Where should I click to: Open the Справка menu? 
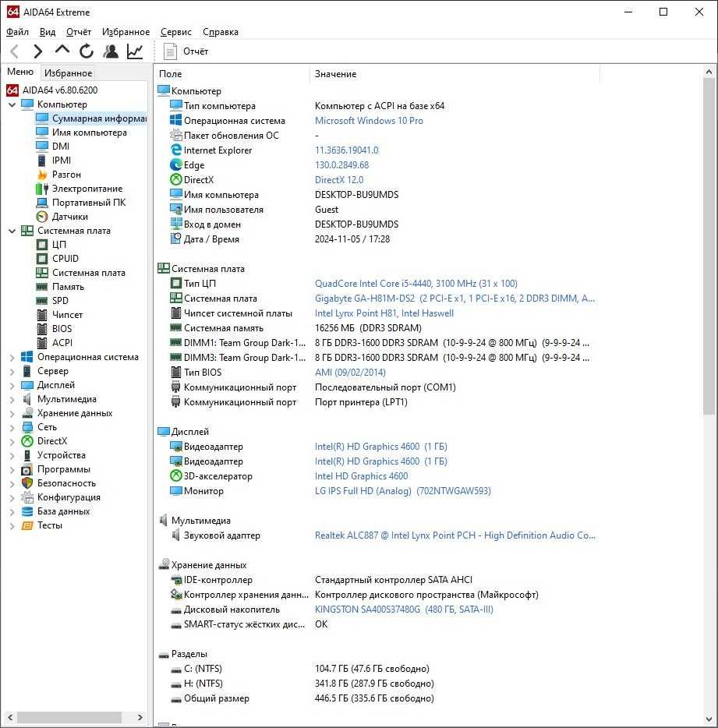(221, 32)
